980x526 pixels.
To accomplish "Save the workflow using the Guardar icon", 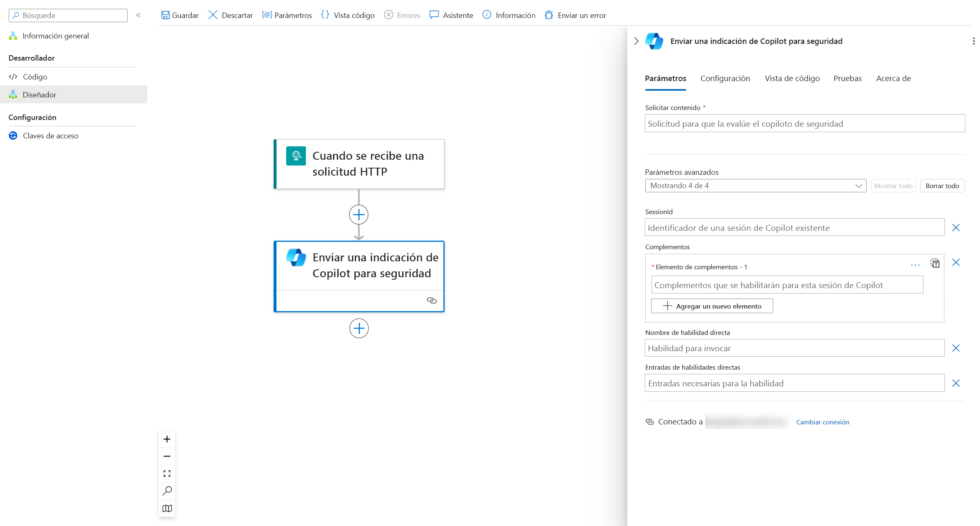I will coord(166,15).
